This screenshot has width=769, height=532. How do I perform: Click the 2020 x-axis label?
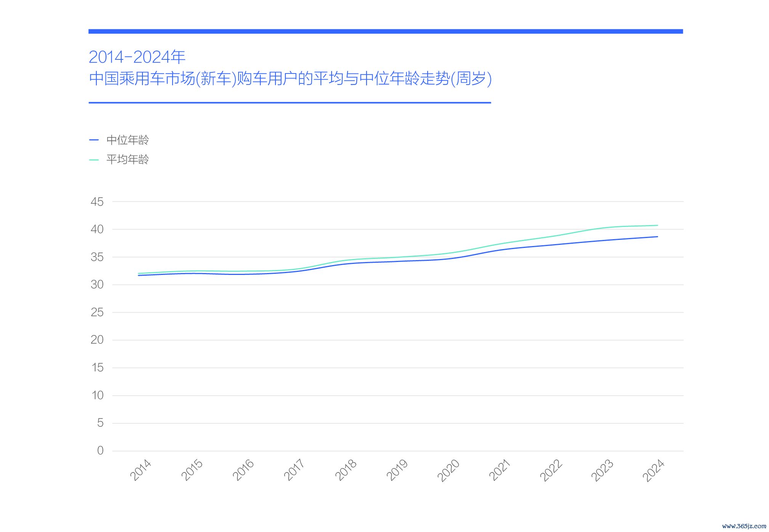(449, 470)
